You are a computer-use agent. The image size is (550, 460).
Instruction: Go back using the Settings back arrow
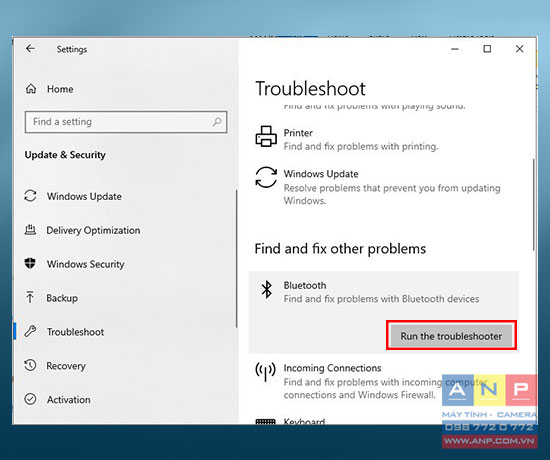pos(31,49)
